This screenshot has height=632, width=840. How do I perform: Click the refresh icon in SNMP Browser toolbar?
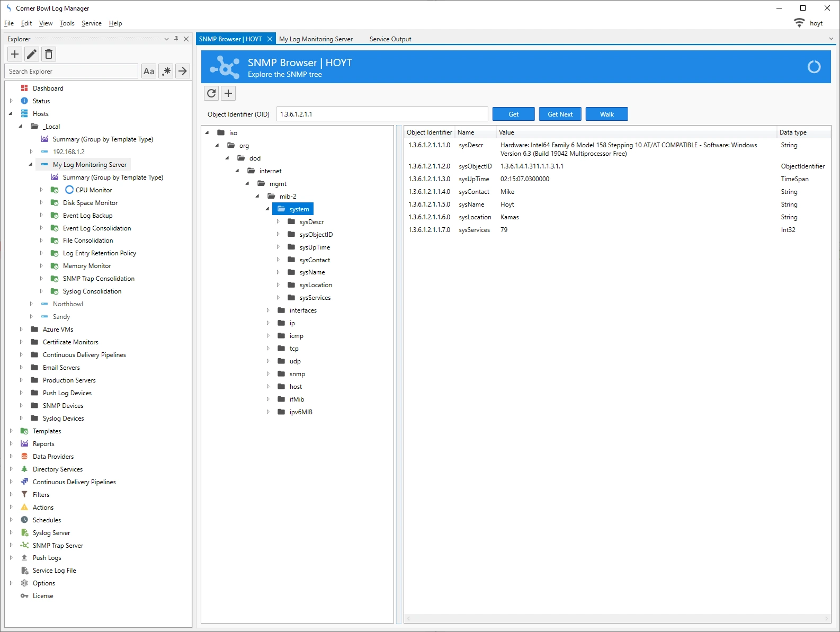click(211, 93)
